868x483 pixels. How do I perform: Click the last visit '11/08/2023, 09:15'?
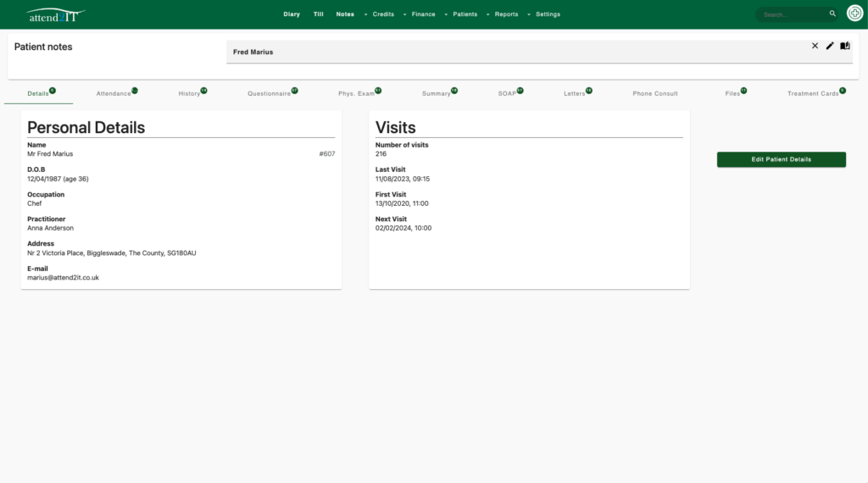click(x=403, y=179)
